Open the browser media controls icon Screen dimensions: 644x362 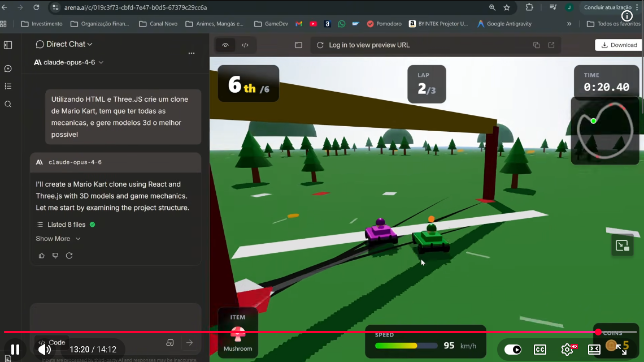click(553, 7)
